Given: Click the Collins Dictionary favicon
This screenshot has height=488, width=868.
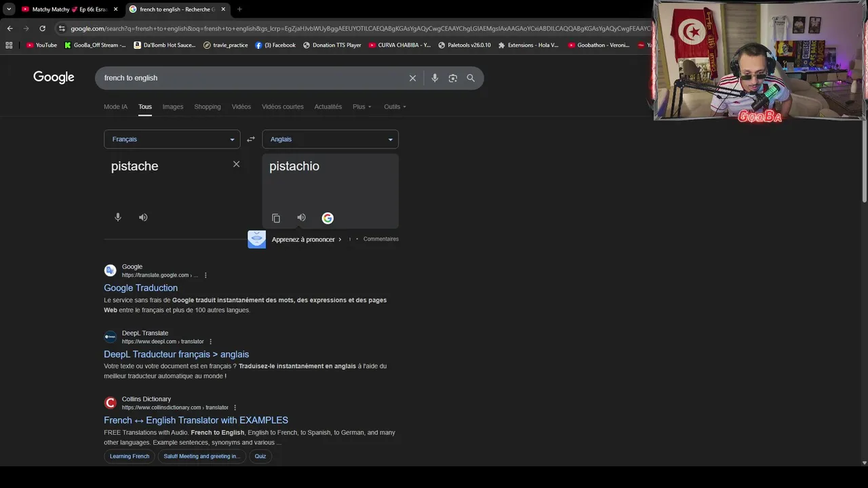Looking at the screenshot, I should tap(110, 403).
